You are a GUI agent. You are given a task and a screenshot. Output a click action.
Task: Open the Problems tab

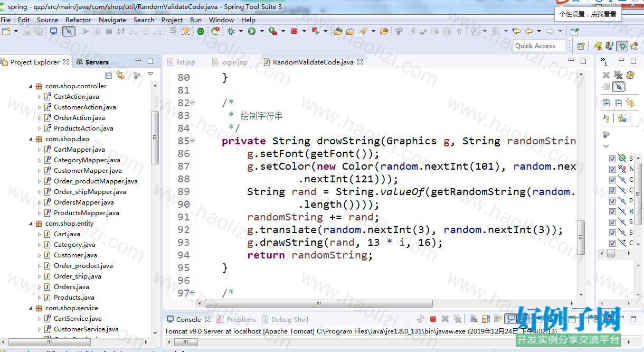[x=236, y=319]
